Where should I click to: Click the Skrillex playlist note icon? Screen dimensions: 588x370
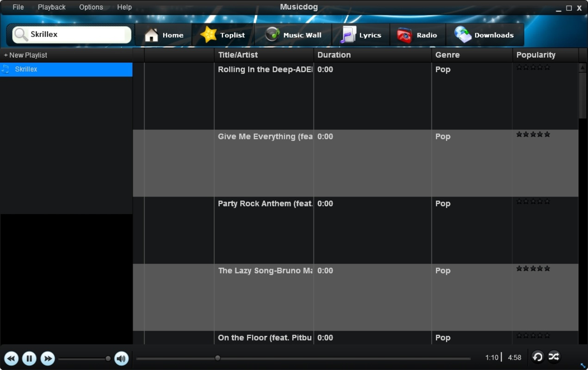[x=6, y=69]
